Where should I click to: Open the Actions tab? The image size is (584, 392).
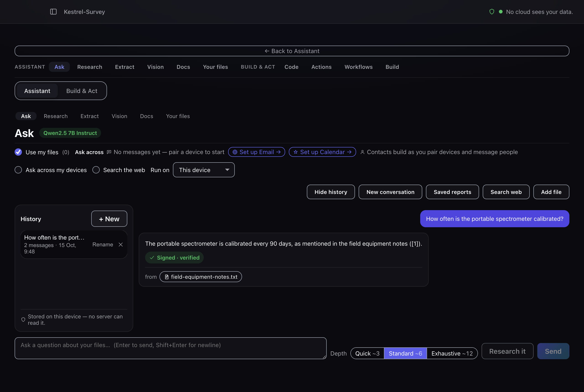tap(321, 67)
